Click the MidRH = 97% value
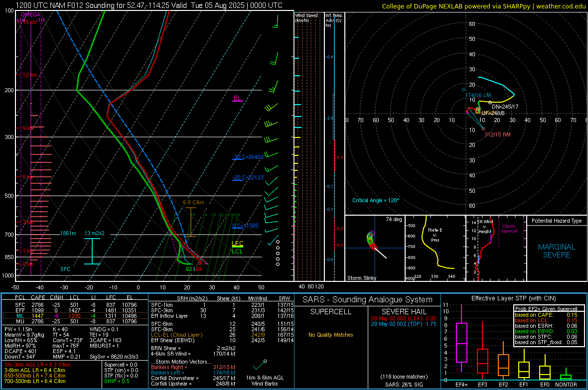The image size is (588, 390). click(20, 346)
